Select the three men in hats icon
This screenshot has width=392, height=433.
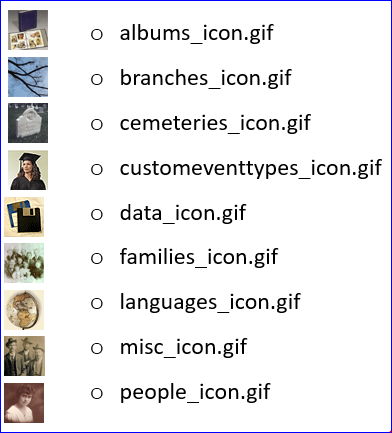tap(24, 356)
